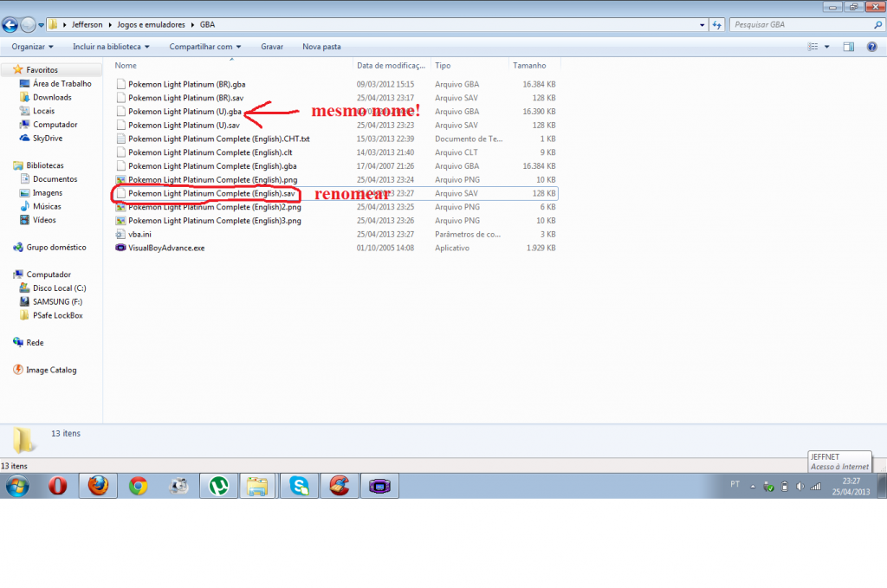Open Músicas library

click(41, 206)
